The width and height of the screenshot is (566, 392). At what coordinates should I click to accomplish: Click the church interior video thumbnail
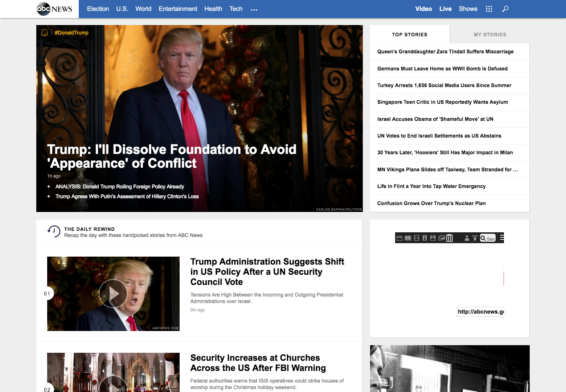(113, 372)
